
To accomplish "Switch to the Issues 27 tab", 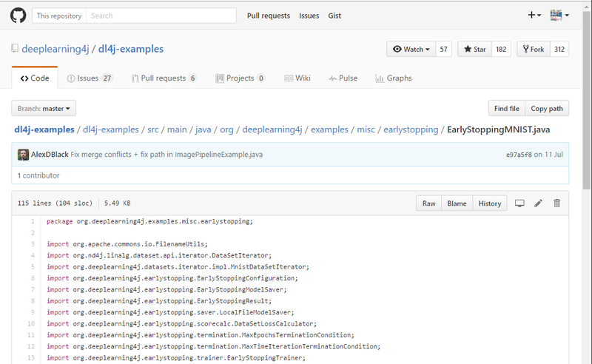I will (x=90, y=78).
